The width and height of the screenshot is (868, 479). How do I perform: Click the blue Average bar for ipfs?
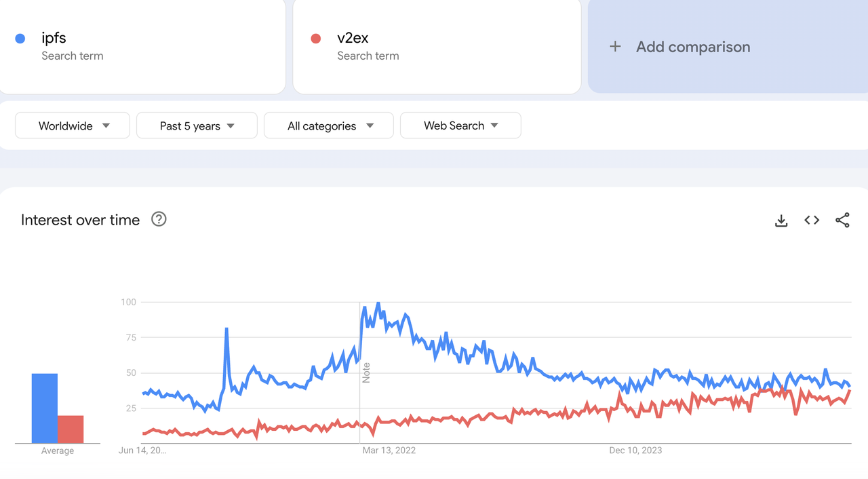coord(45,408)
